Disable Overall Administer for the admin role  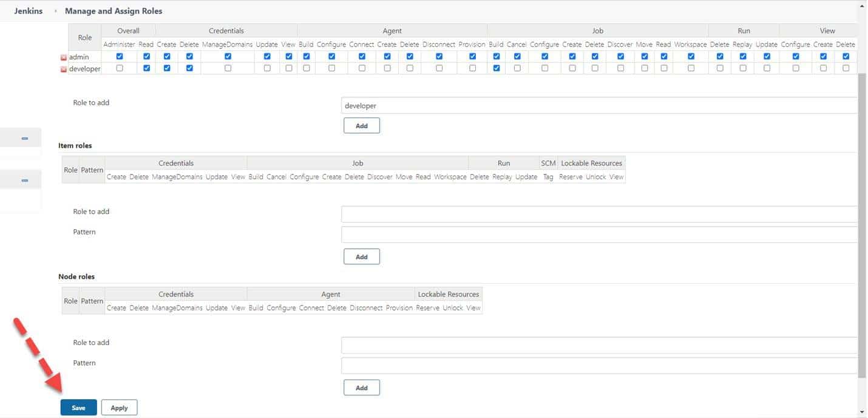pyautogui.click(x=120, y=56)
